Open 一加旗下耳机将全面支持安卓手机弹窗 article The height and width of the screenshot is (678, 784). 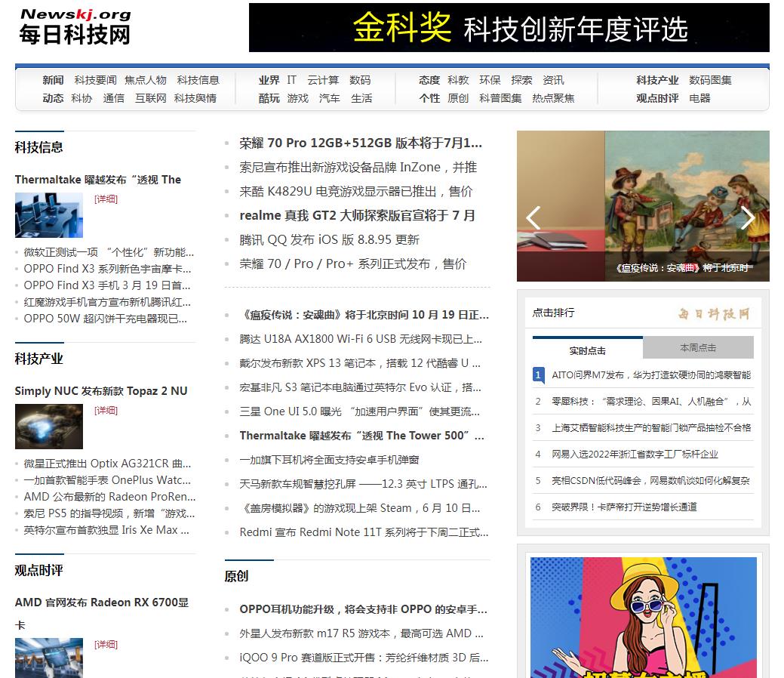[x=329, y=460]
